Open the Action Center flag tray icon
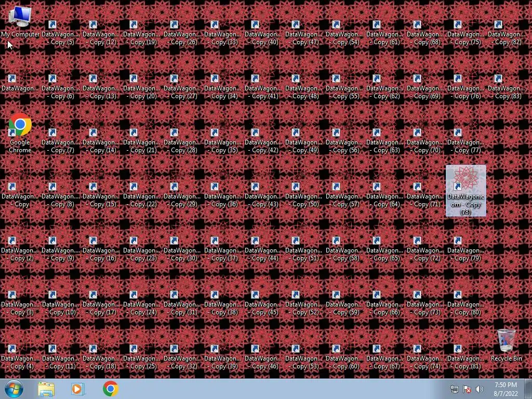The height and width of the screenshot is (399, 532). pyautogui.click(x=467, y=390)
